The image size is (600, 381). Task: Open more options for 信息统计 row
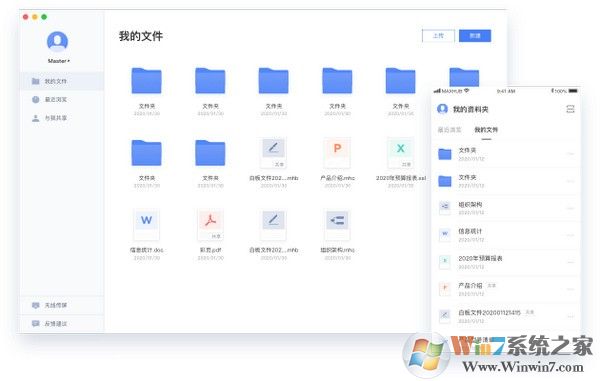click(570, 236)
